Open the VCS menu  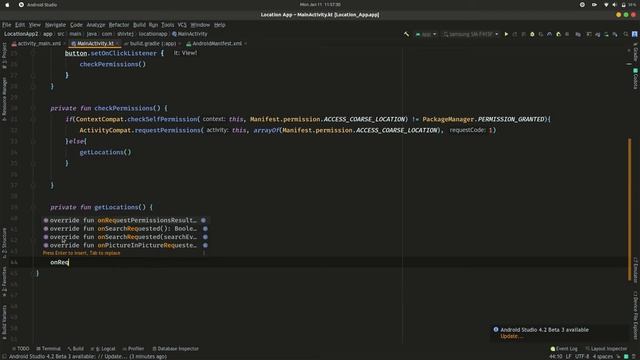tap(182, 25)
